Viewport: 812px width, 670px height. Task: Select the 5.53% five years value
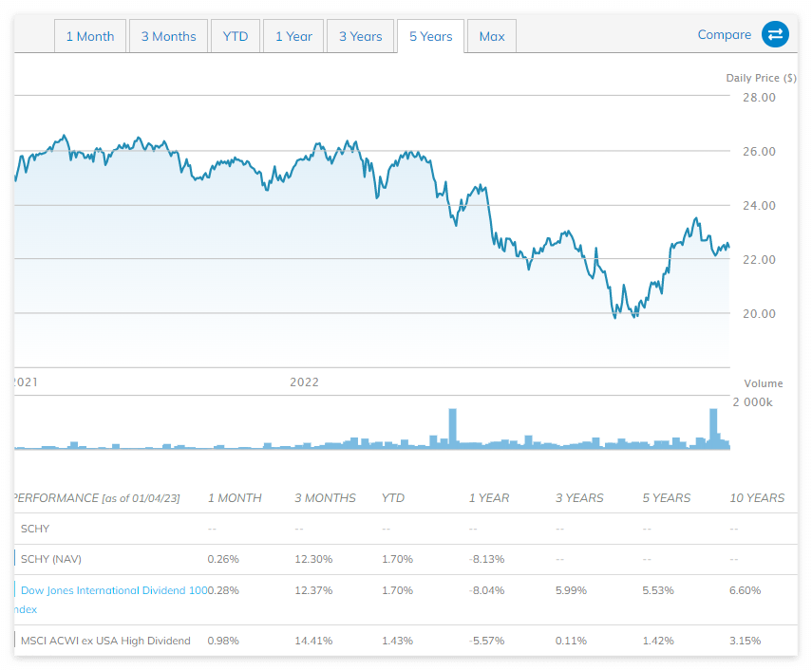tap(658, 590)
